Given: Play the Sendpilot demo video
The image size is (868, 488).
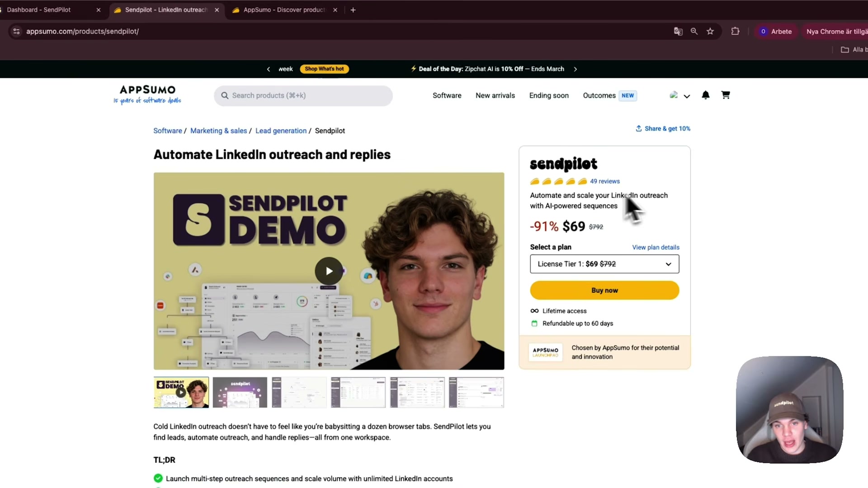Looking at the screenshot, I should [329, 271].
